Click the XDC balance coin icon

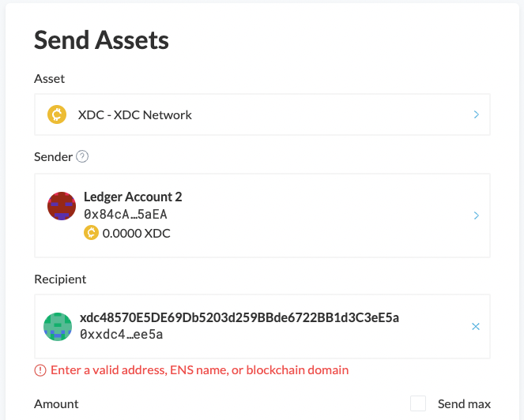(91, 233)
